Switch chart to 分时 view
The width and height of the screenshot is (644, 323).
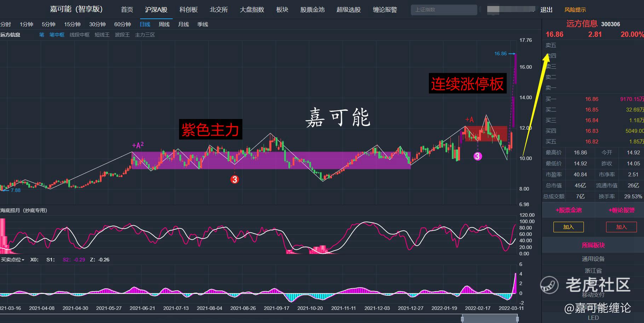pyautogui.click(x=6, y=24)
